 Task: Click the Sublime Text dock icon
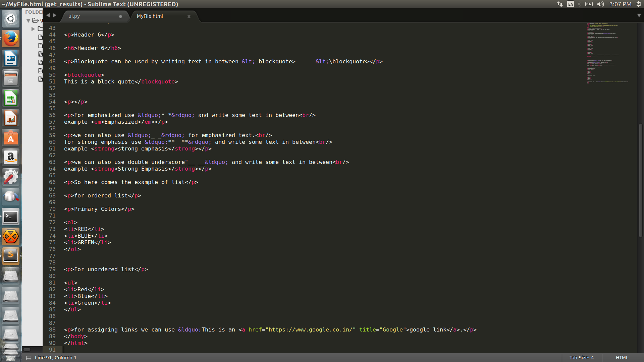point(11,256)
